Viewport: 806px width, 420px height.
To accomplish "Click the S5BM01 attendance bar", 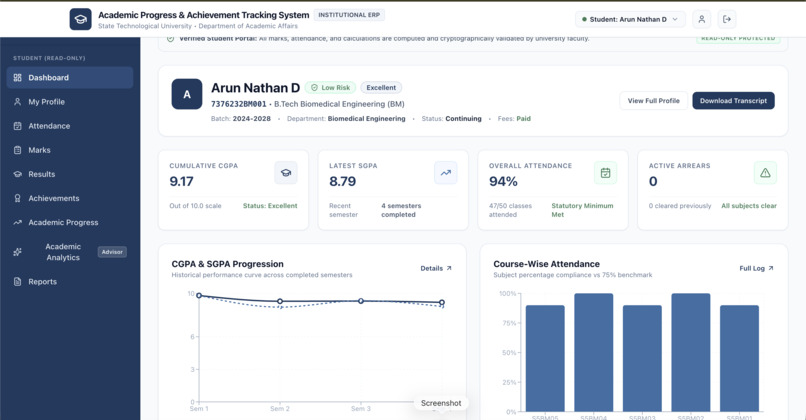I will pos(739,358).
